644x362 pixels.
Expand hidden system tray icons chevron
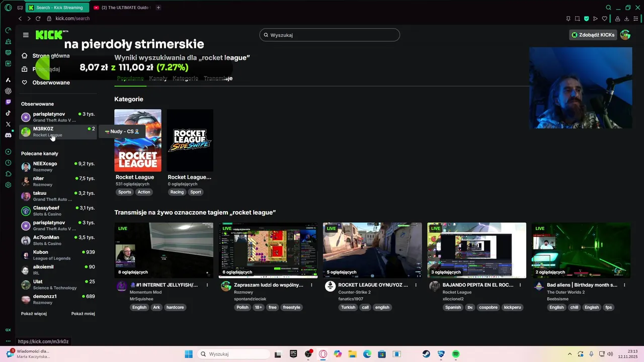pos(570,354)
